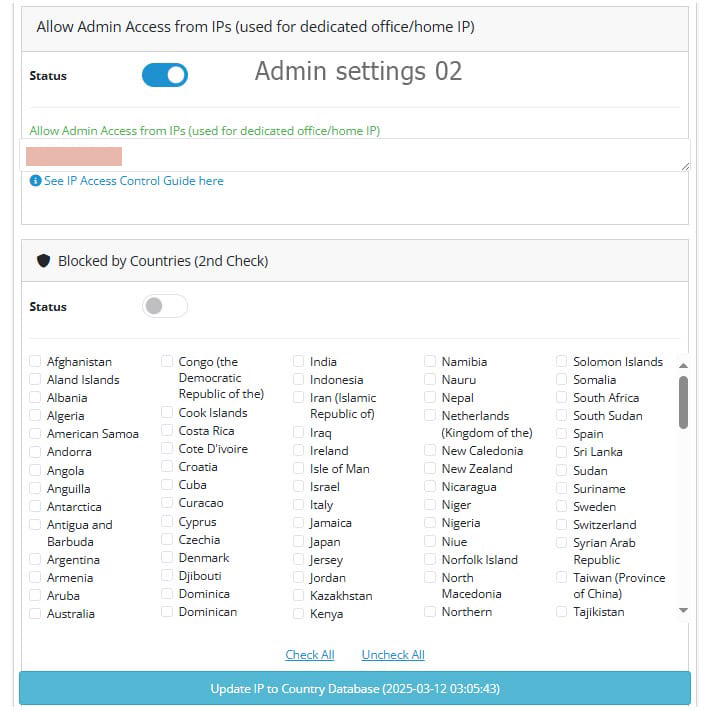The height and width of the screenshot is (710, 710).
Task: Check the Japan checkbox
Action: 298,541
